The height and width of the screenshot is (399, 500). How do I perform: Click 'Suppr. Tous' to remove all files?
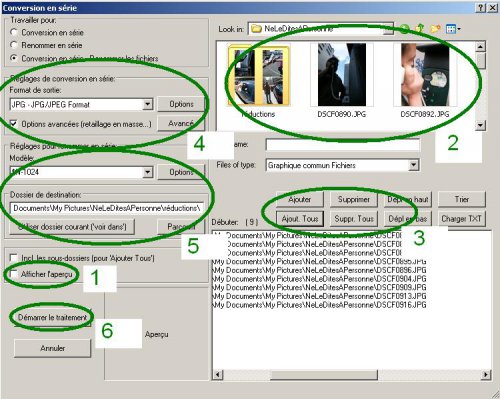click(x=354, y=219)
